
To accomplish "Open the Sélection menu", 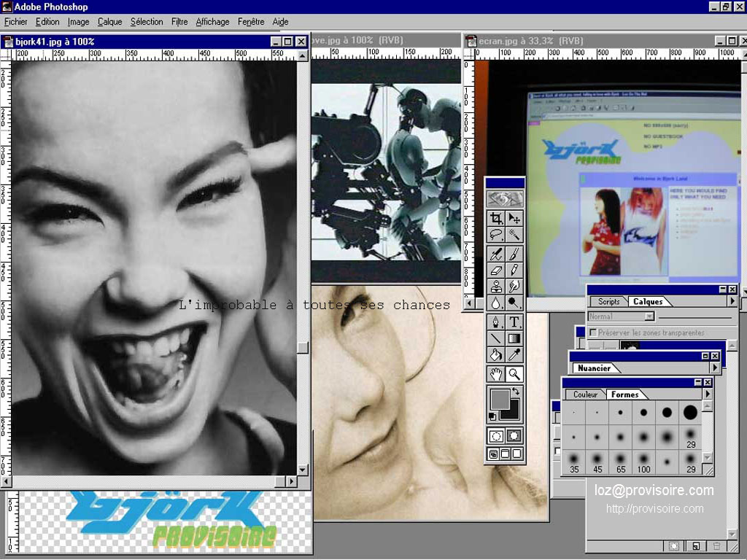I will point(147,22).
